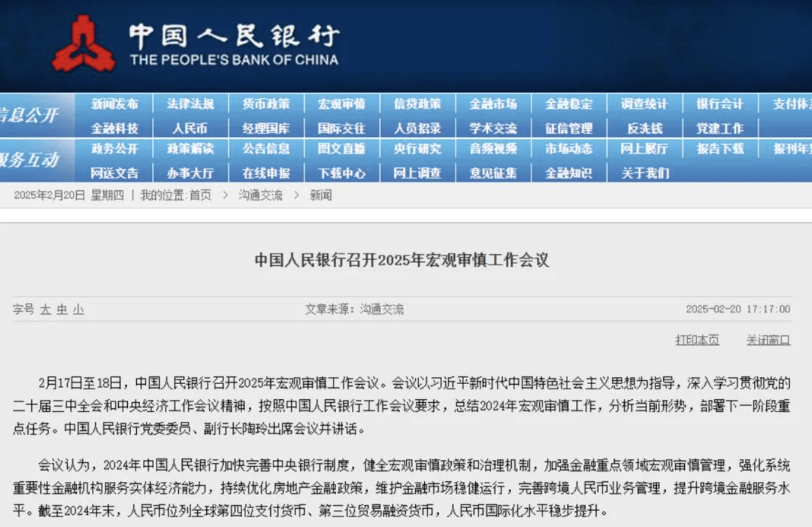The height and width of the screenshot is (527, 812).
Task: Select the 网送文告 item
Action: [x=114, y=173]
